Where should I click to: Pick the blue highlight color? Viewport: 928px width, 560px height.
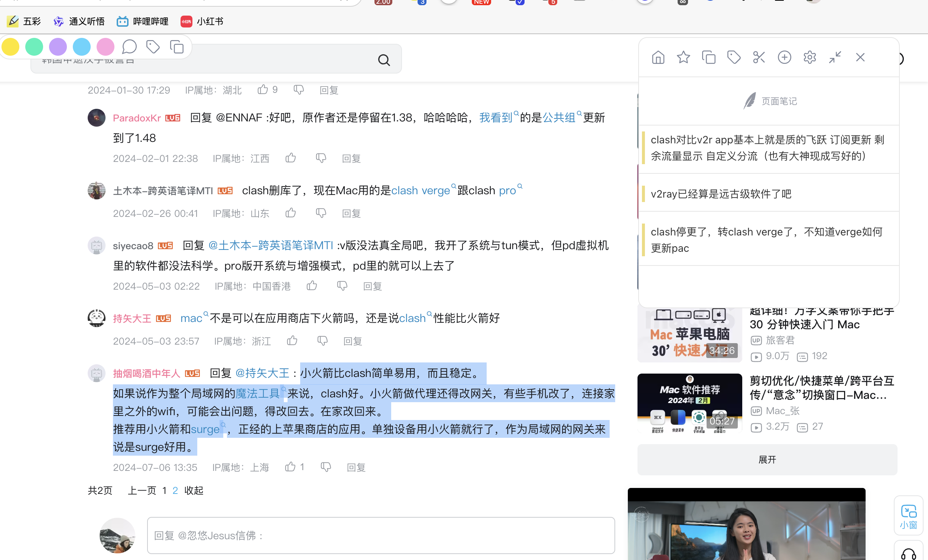click(x=82, y=47)
